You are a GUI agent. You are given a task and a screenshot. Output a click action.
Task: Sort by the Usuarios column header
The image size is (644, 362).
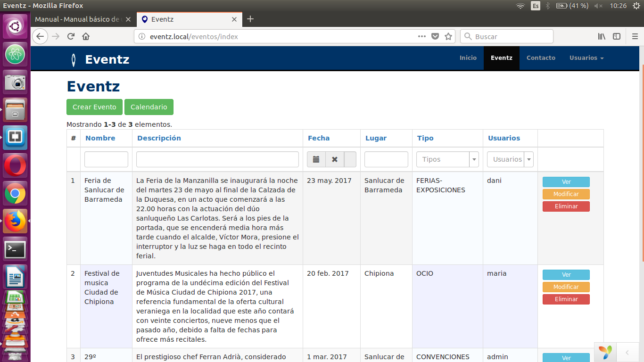point(504,138)
